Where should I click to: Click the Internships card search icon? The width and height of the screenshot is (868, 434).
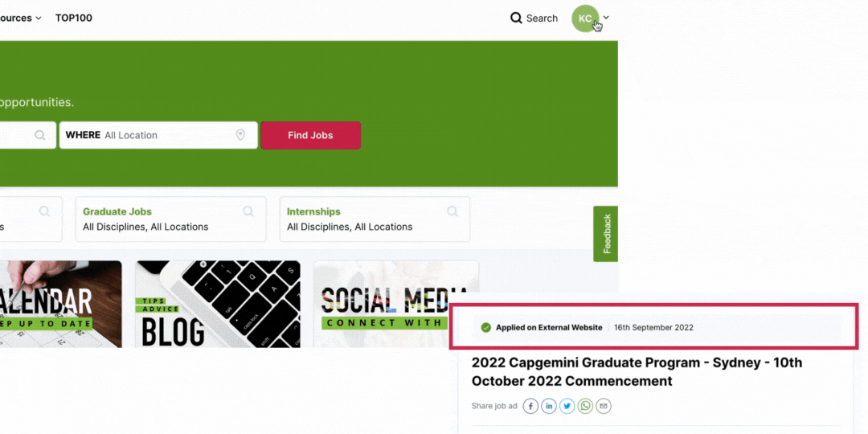pos(452,211)
